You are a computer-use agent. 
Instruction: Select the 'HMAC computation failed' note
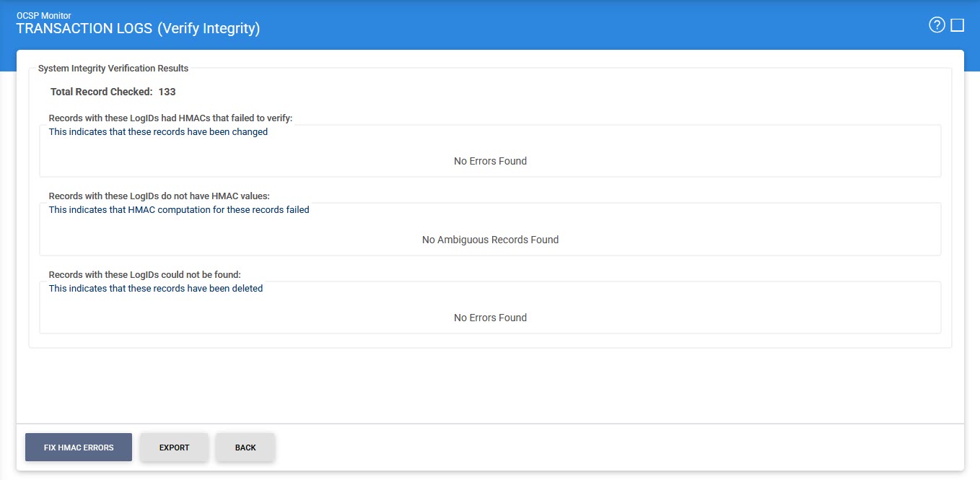[x=179, y=210]
